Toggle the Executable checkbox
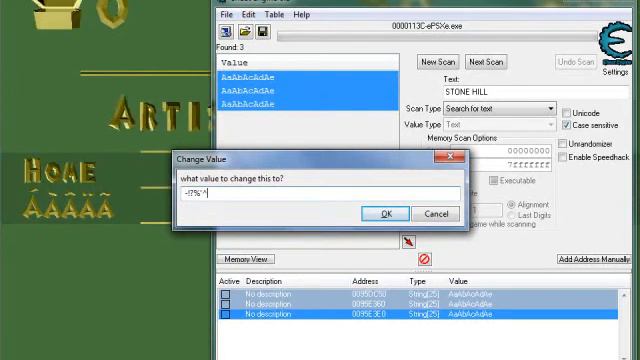Image resolution: width=640 pixels, height=360 pixels. pos(493,180)
